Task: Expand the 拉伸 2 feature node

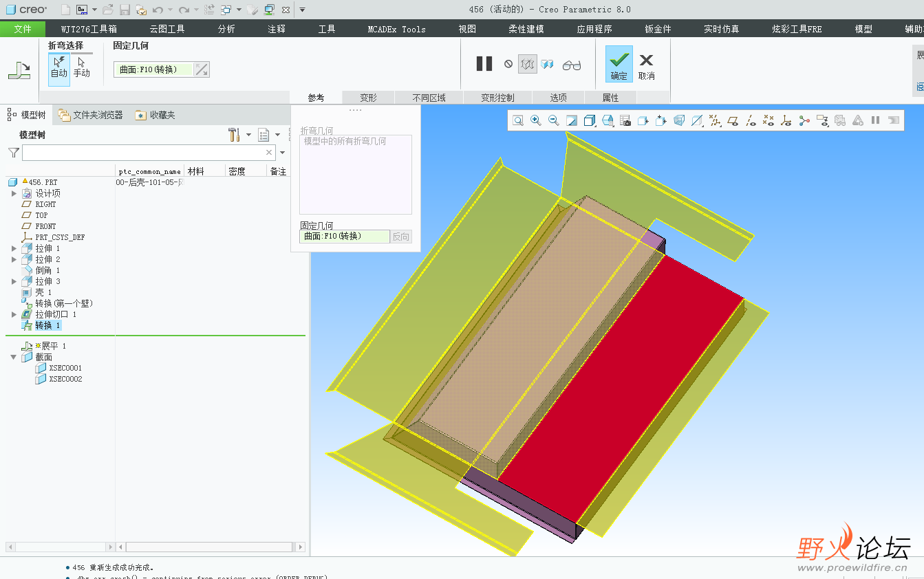Action: tap(14, 259)
